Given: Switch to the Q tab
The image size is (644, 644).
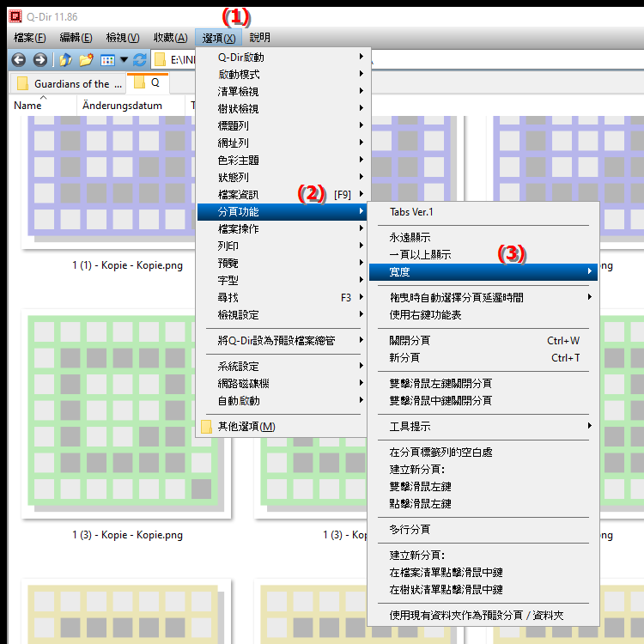Looking at the screenshot, I should [x=148, y=83].
